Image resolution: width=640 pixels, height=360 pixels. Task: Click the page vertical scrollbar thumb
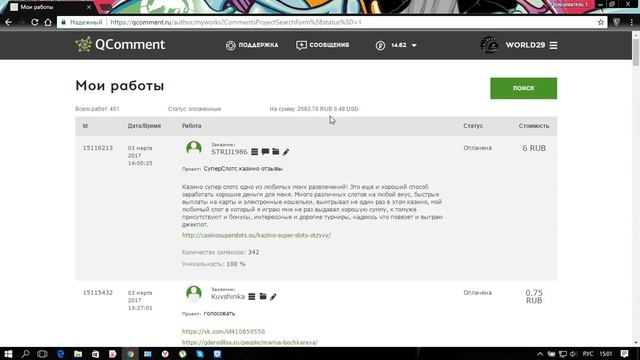click(x=636, y=52)
